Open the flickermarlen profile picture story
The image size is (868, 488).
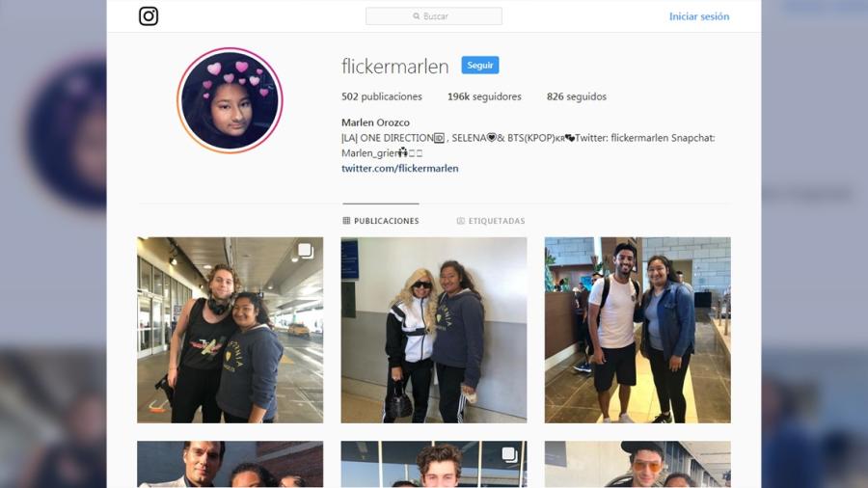pyautogui.click(x=230, y=100)
